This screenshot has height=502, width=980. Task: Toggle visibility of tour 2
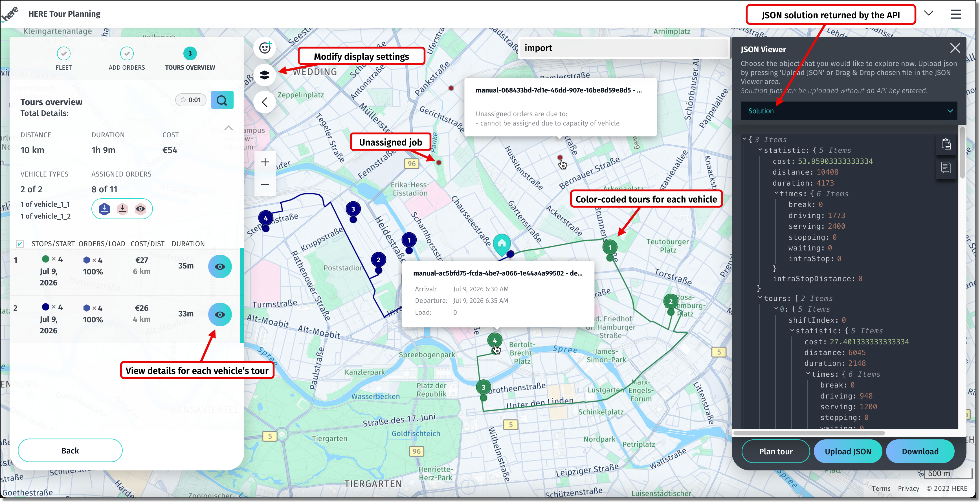[220, 314]
